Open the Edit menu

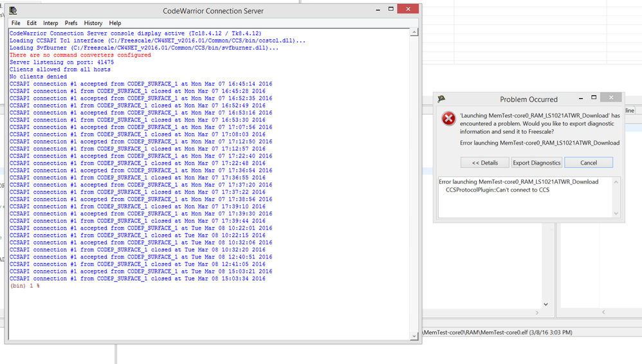[x=32, y=23]
